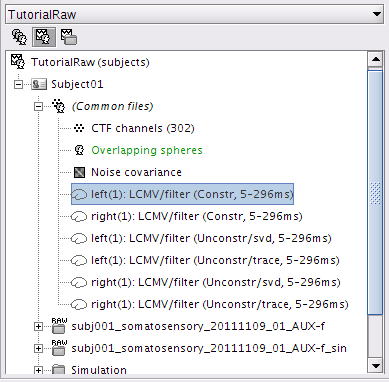389x382 pixels.
Task: Select Noise covariance entry
Action: coord(136,172)
